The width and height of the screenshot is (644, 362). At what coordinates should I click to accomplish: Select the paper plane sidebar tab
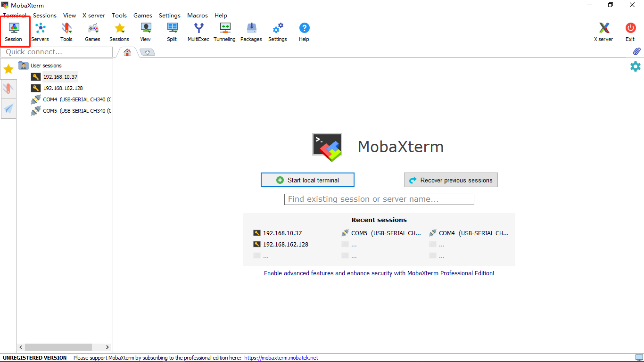point(8,109)
